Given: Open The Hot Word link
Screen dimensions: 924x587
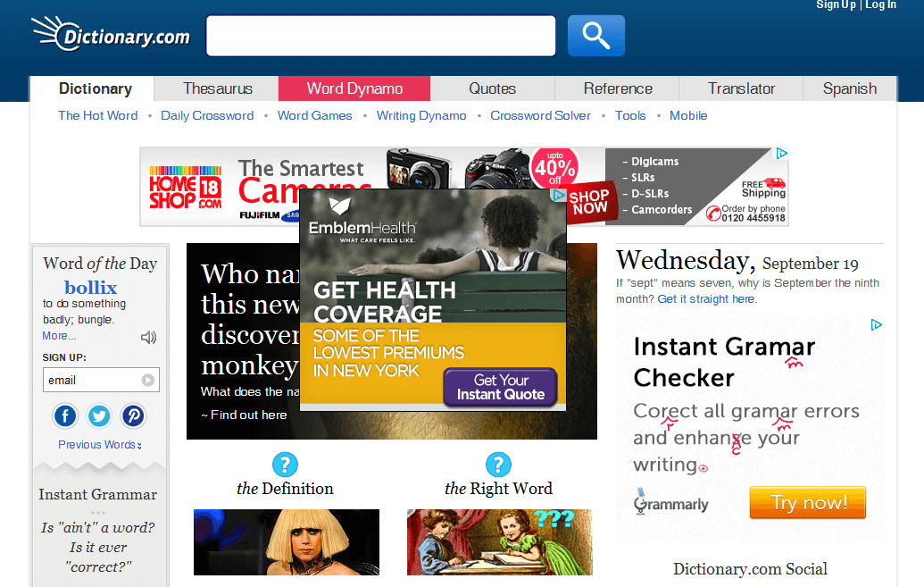Looking at the screenshot, I should tap(98, 115).
